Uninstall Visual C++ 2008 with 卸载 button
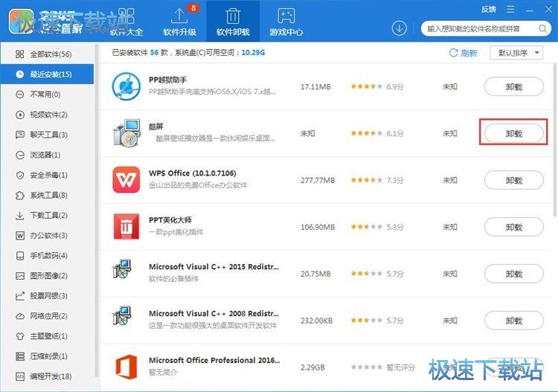The height and width of the screenshot is (392, 558). tap(514, 321)
